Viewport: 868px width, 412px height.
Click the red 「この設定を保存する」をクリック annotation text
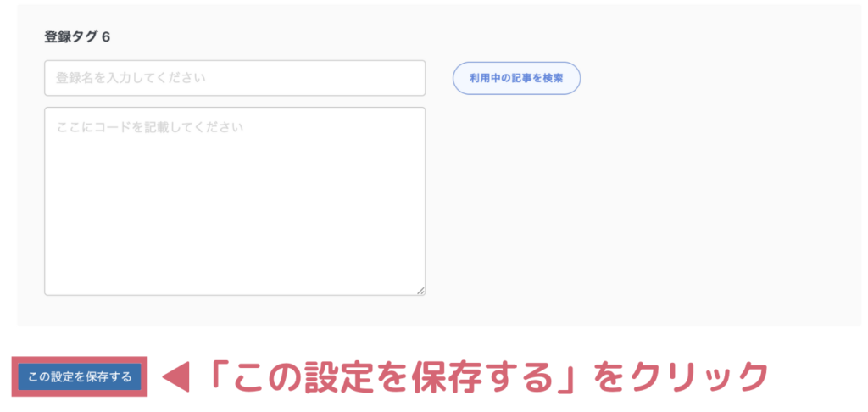[x=483, y=378]
